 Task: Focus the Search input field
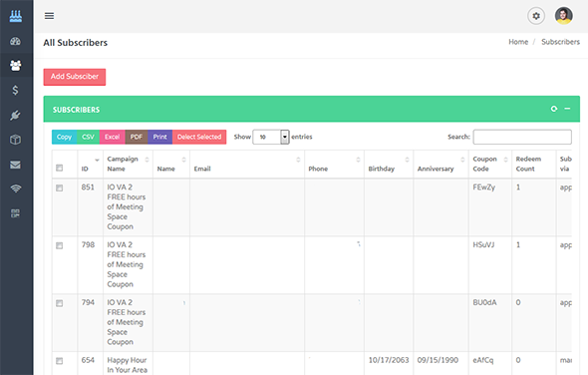522,137
